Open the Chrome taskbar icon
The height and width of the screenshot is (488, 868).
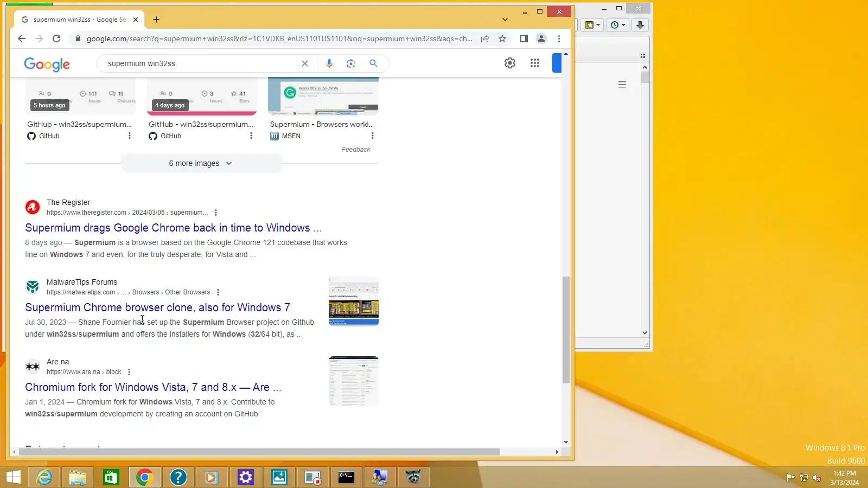tap(145, 477)
